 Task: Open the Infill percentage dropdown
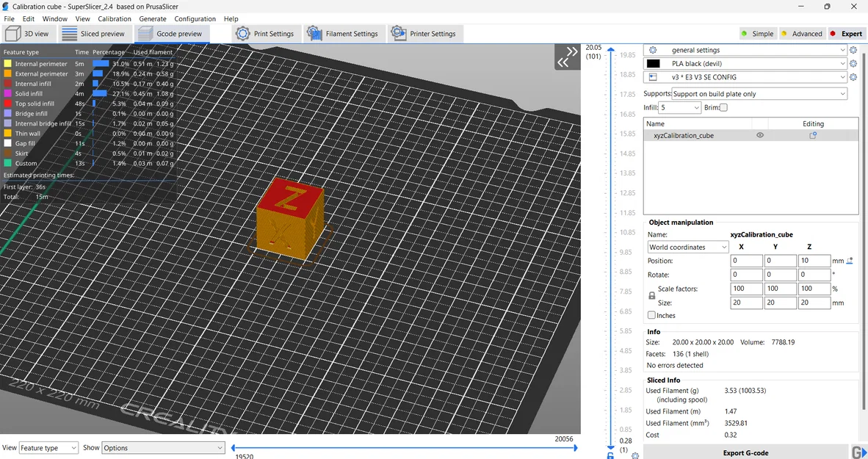click(680, 107)
